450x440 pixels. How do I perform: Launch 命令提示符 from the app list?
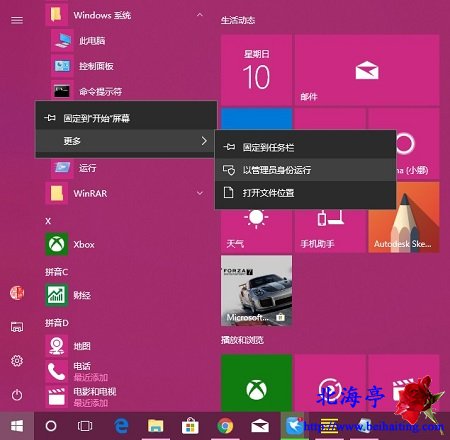pos(127,91)
